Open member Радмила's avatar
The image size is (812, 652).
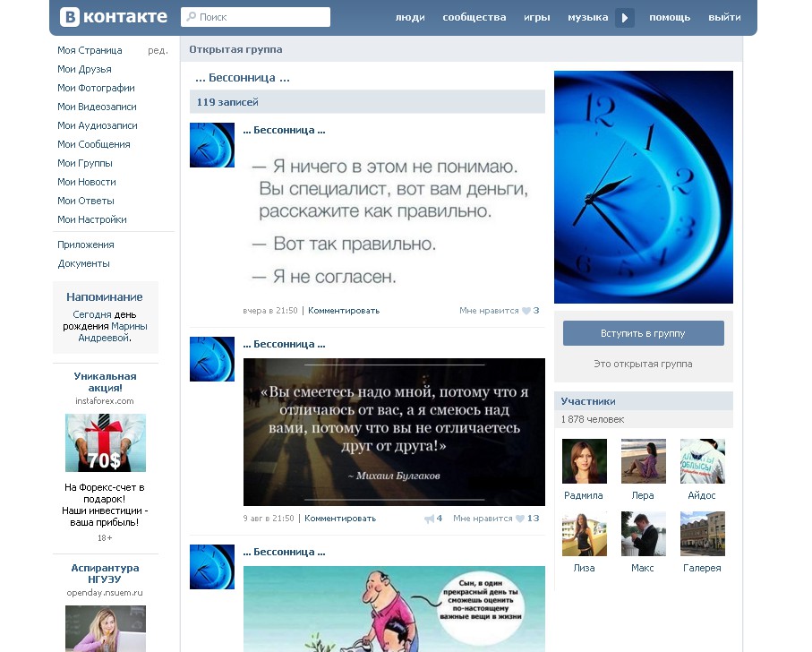(x=584, y=461)
